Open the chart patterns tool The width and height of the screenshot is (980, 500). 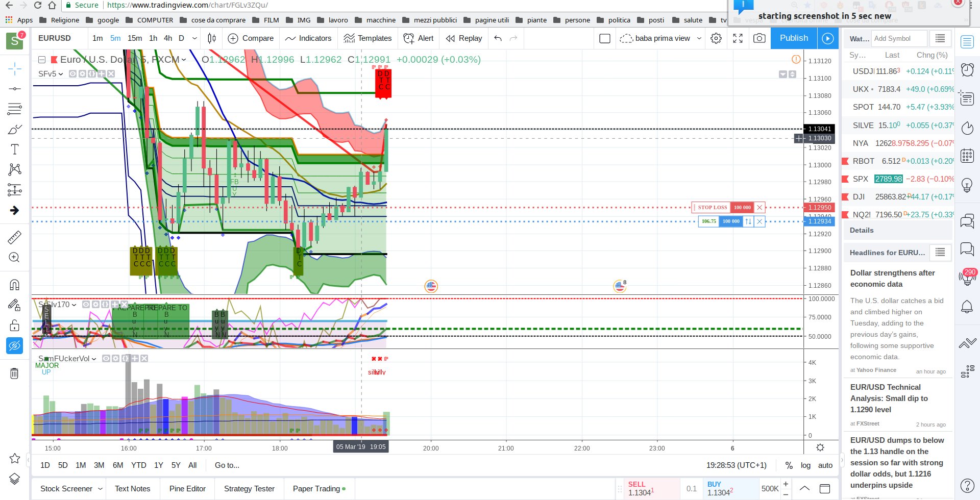(x=15, y=169)
